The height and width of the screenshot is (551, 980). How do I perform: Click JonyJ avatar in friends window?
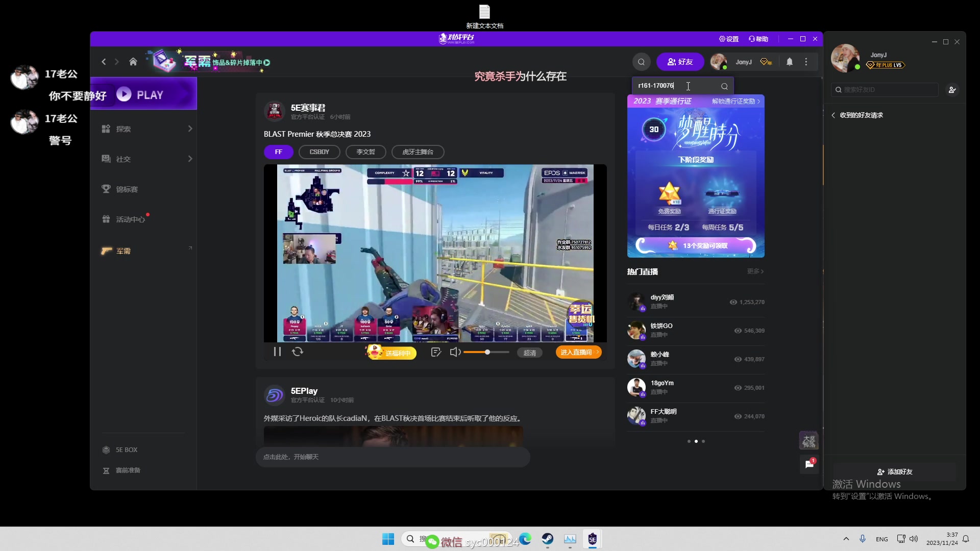point(845,58)
